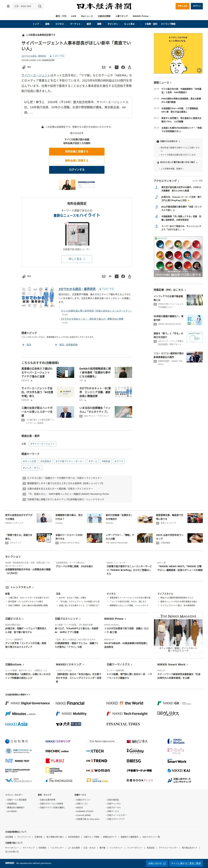Open the サイバーエージェント link in article text

[x=36, y=75]
